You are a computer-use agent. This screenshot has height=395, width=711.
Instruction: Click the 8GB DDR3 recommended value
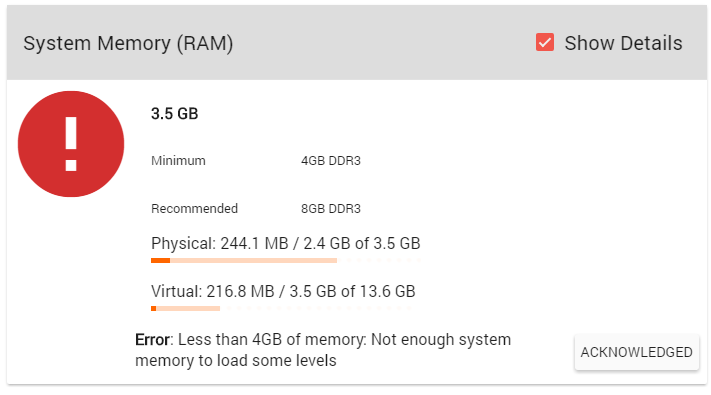(x=331, y=209)
